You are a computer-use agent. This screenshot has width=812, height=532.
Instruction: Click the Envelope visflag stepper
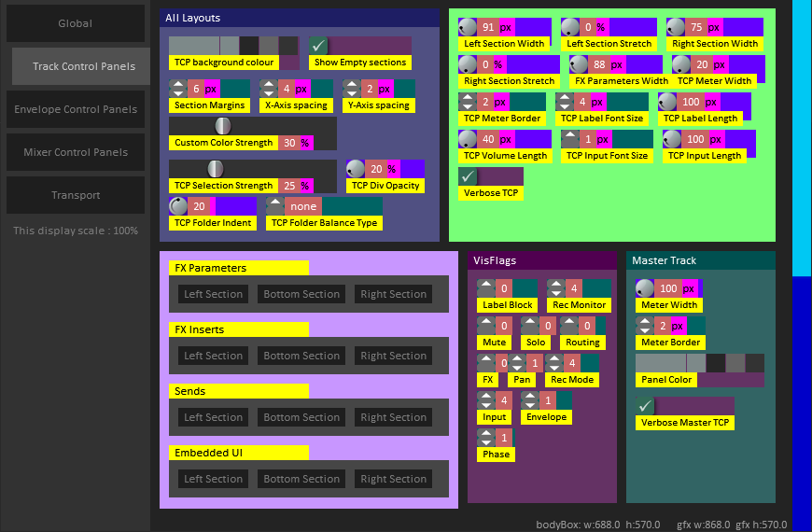coord(530,399)
